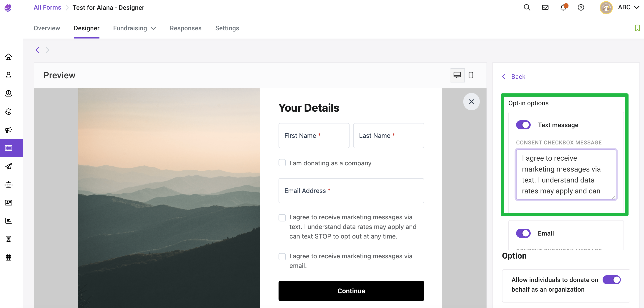Open the megaphone campaigns icon in sidebar
Viewport: 644px width, 308px height.
pyautogui.click(x=8, y=130)
